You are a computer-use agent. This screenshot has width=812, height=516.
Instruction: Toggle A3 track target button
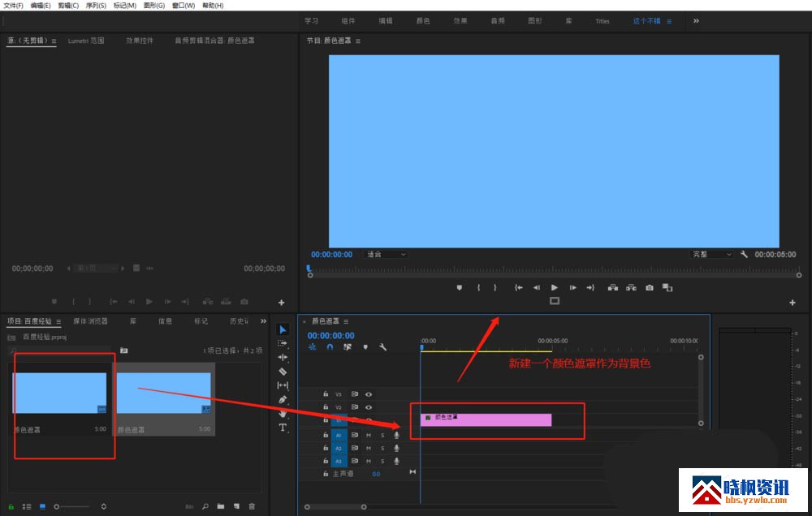[339, 461]
